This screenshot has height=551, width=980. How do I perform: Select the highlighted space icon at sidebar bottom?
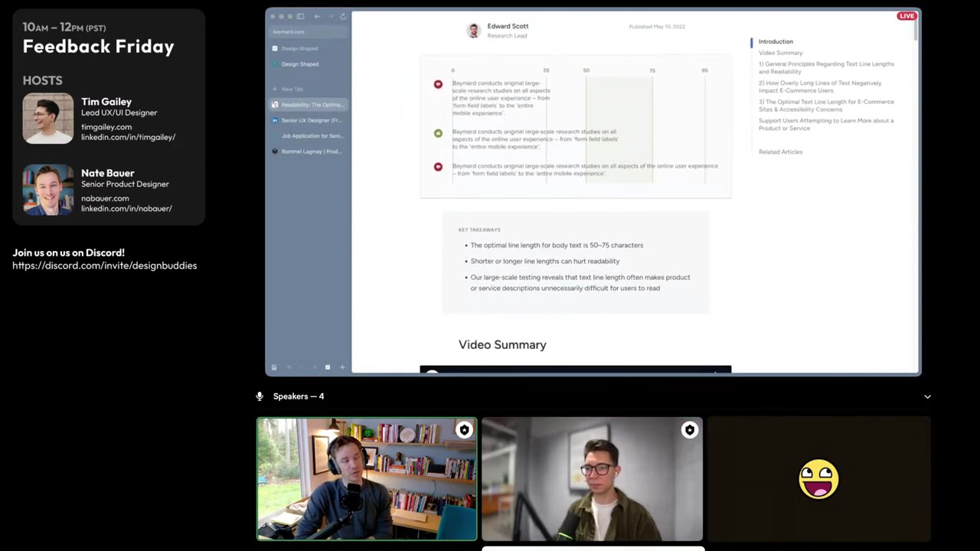(328, 367)
